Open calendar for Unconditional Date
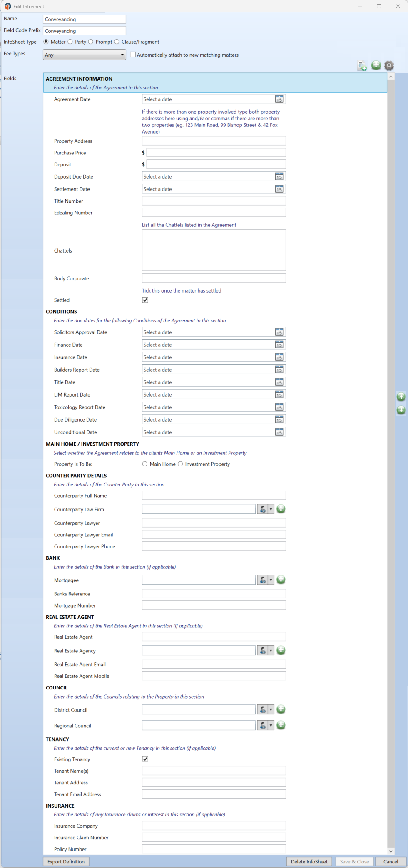Viewport: 408px width, 868px height. 279,432
